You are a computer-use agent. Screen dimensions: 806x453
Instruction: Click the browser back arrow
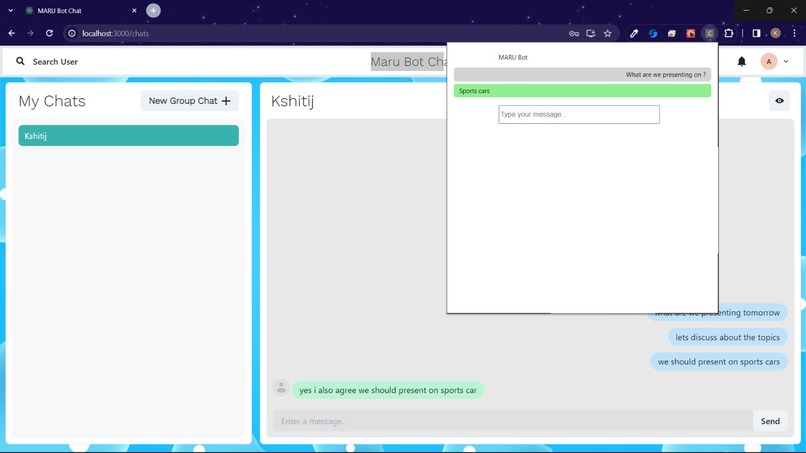click(12, 33)
